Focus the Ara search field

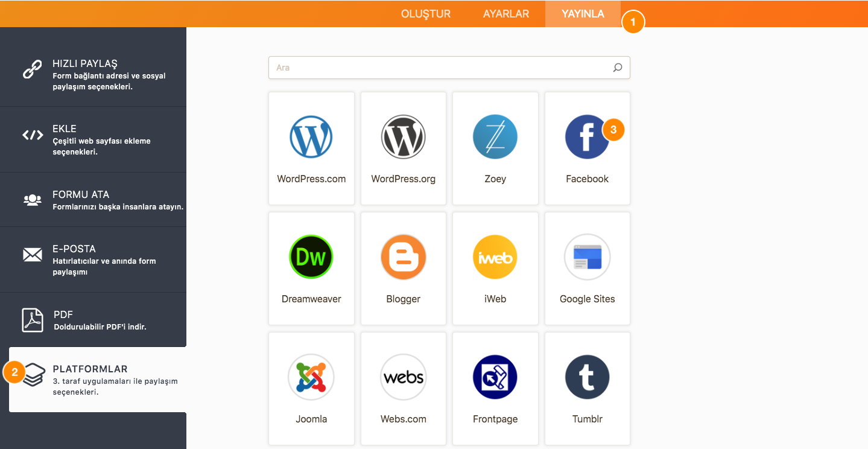coord(449,68)
